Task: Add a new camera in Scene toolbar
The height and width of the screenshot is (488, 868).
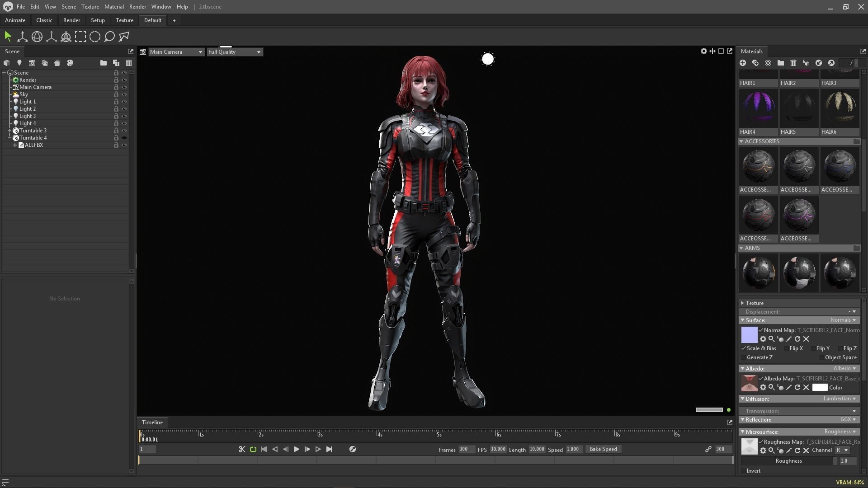Action: coord(32,63)
